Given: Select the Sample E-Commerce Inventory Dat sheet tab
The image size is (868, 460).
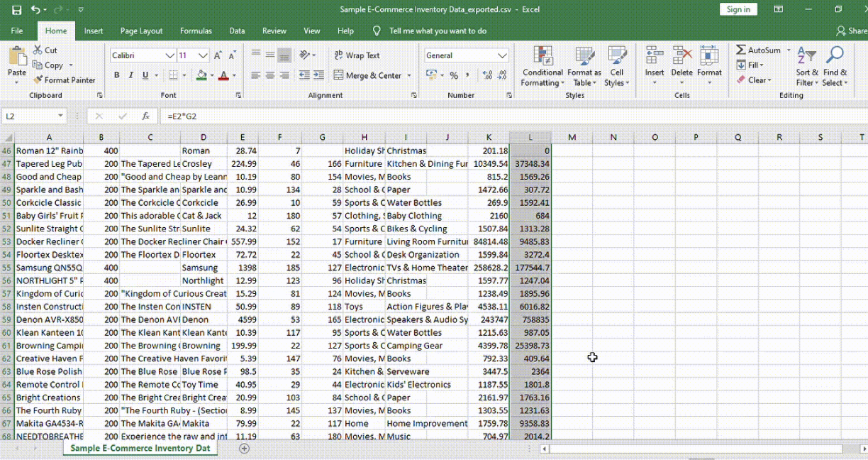Looking at the screenshot, I should point(139,448).
